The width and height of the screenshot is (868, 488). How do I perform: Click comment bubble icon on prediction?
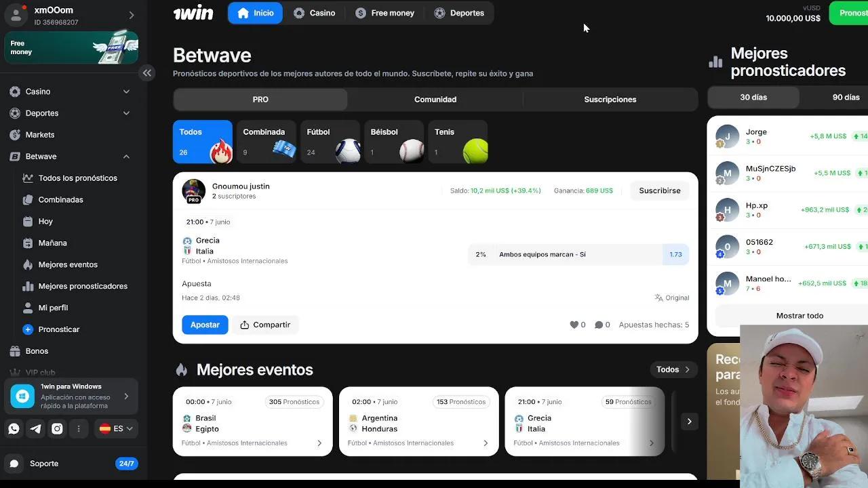pos(599,325)
